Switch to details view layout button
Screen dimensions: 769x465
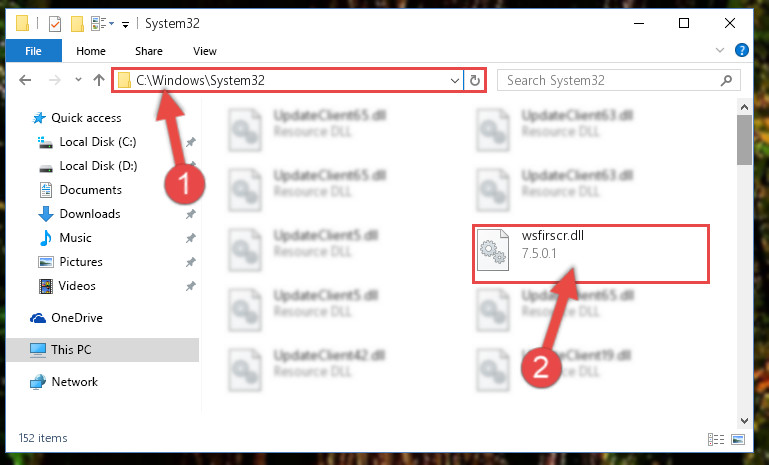tap(716, 439)
